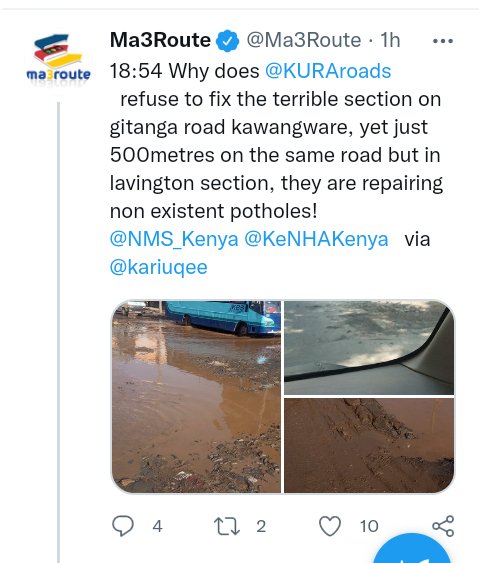
Task: Open the @KURAroads mention link
Action: point(328,71)
